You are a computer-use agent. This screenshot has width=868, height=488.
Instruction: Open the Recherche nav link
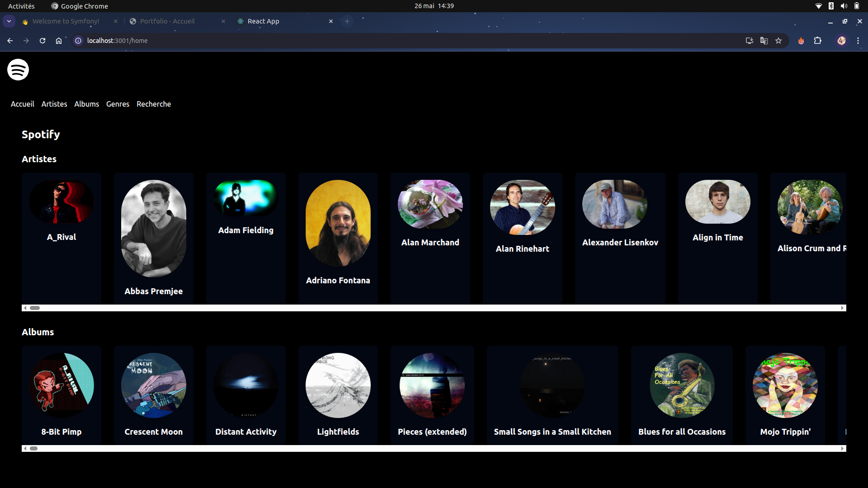coord(154,104)
